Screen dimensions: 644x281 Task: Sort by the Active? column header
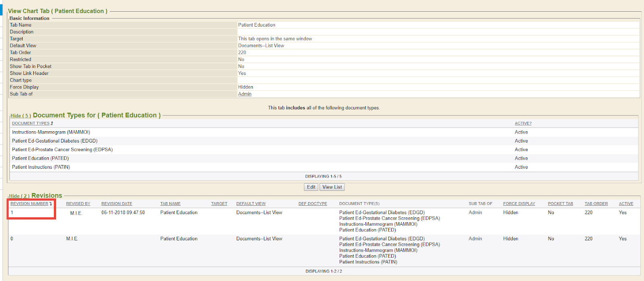(523, 124)
